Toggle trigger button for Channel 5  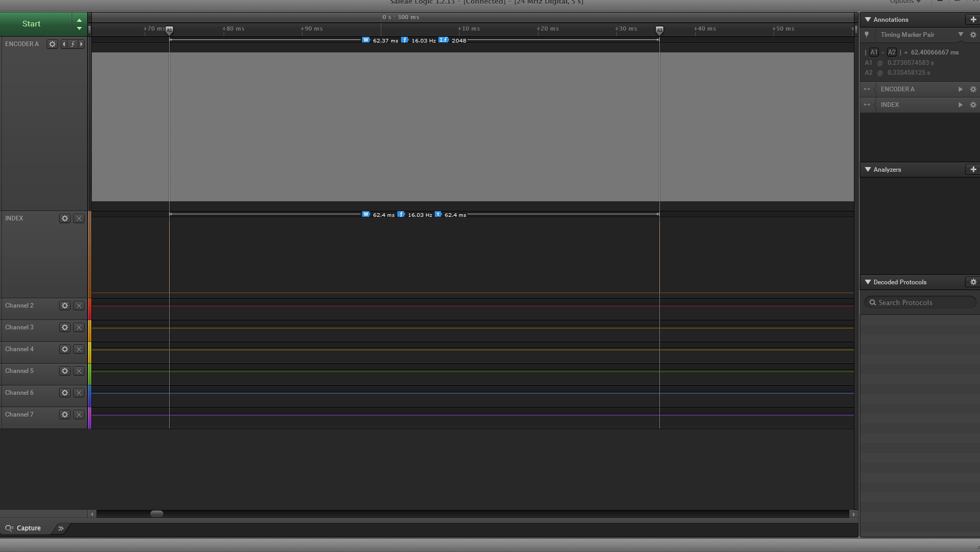[x=79, y=371]
